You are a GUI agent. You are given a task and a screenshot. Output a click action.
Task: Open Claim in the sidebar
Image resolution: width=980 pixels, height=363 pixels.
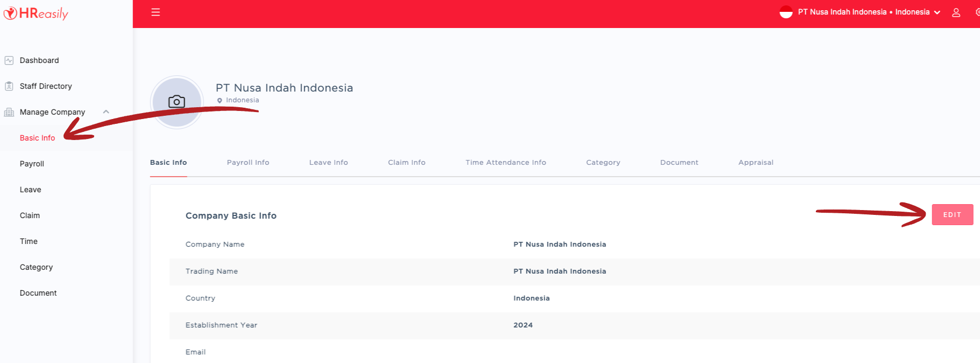pyautogui.click(x=30, y=215)
